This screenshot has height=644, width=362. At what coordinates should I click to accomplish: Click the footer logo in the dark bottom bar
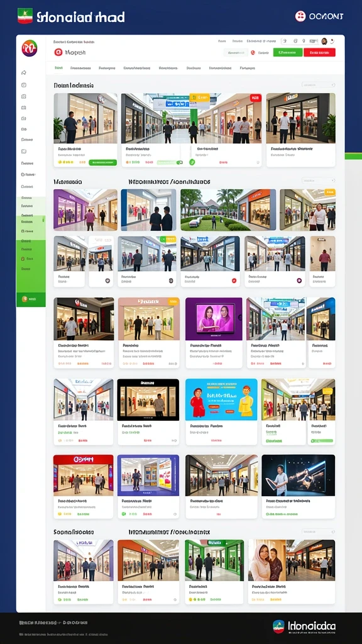pos(304,627)
